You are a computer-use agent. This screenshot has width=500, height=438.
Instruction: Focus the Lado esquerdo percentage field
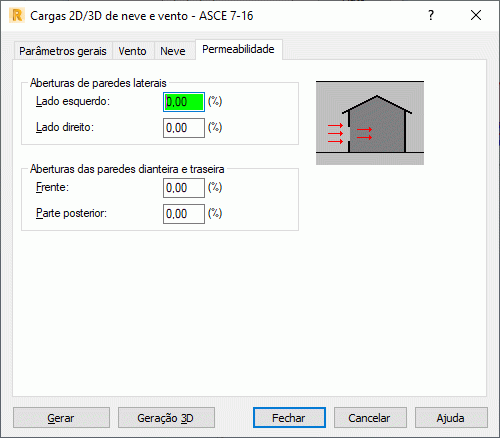[184, 102]
